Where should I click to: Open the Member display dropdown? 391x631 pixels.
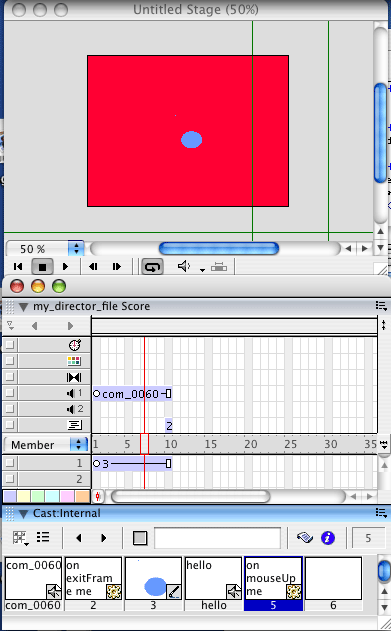coord(78,444)
